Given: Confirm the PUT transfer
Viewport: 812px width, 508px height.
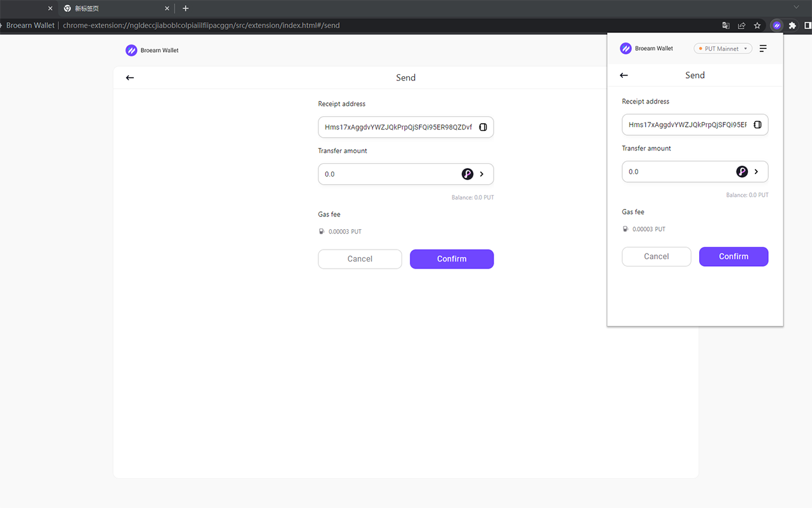Looking at the screenshot, I should pos(452,259).
